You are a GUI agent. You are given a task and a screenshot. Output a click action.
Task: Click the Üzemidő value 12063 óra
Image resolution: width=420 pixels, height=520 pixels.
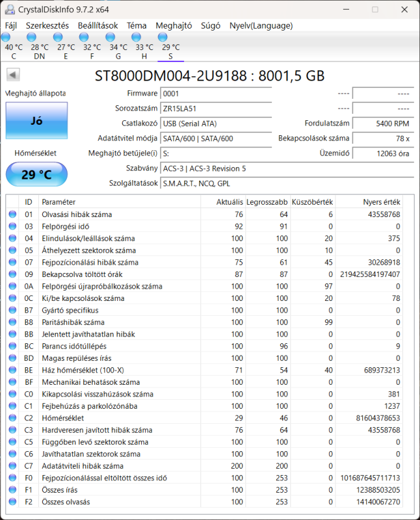click(383, 153)
